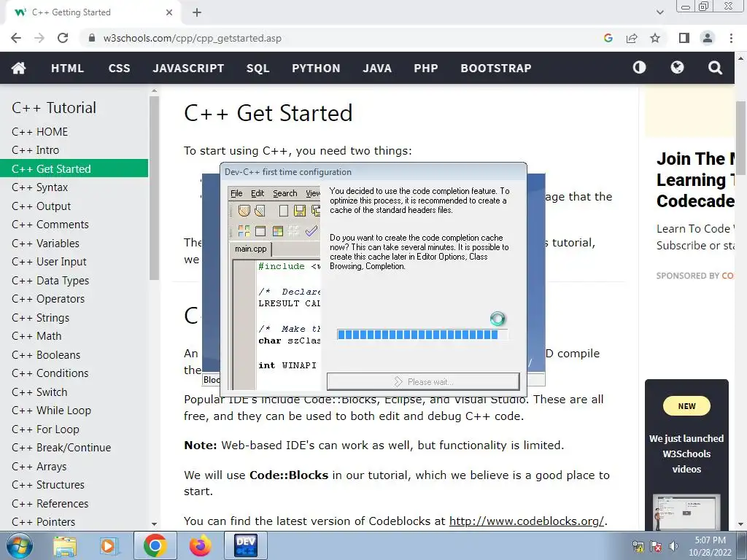The width and height of the screenshot is (747, 560).
Task: Close the C++ Getting Started tab
Action: click(x=169, y=12)
